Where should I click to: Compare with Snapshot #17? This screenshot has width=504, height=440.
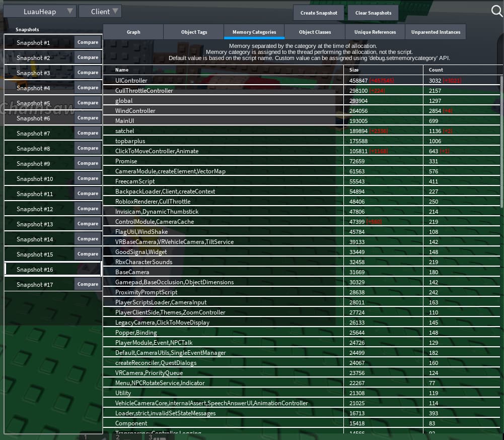point(88,284)
